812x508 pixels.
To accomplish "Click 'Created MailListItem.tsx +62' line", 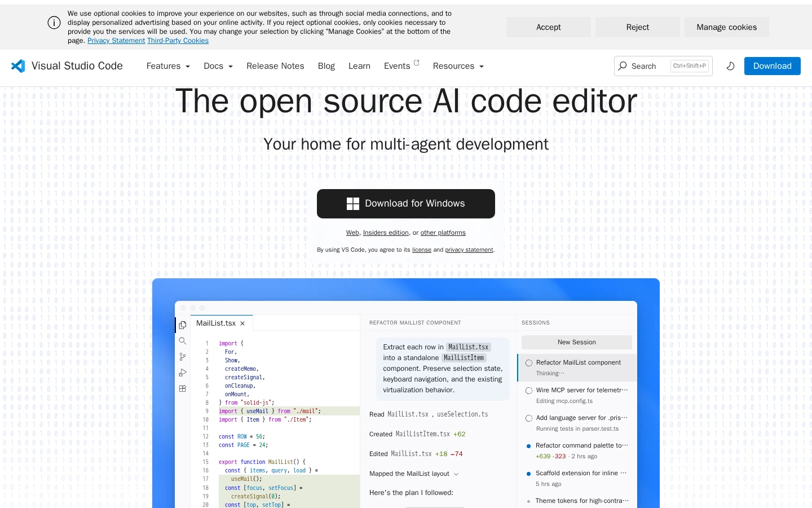I will tap(417, 434).
